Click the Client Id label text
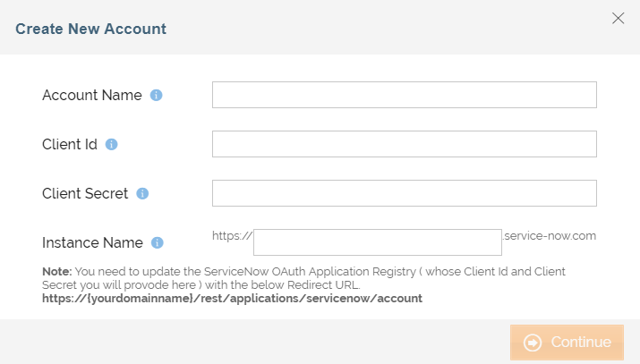The width and height of the screenshot is (640, 364). (70, 144)
